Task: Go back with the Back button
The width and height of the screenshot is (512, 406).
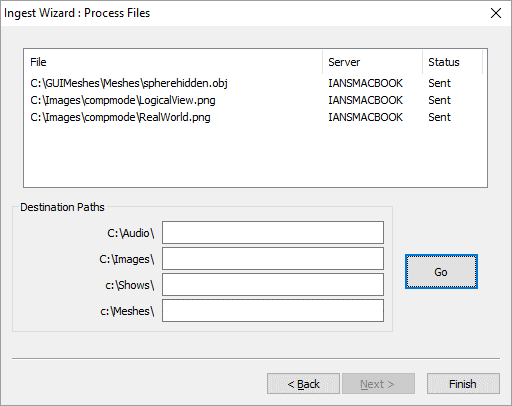Action: pyautogui.click(x=303, y=384)
